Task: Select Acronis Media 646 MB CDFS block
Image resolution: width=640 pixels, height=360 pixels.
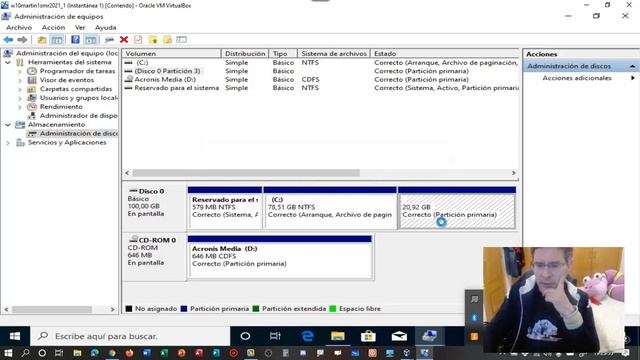Action: pos(280,257)
